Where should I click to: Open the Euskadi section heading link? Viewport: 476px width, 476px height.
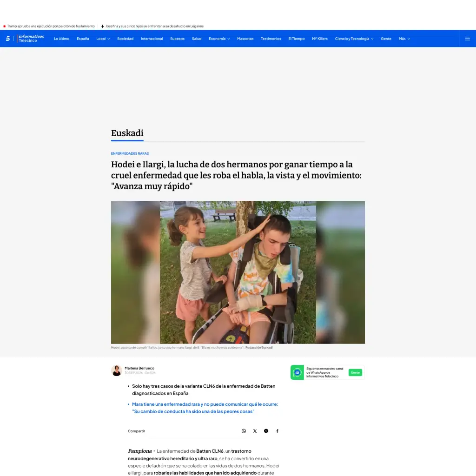coord(127,133)
